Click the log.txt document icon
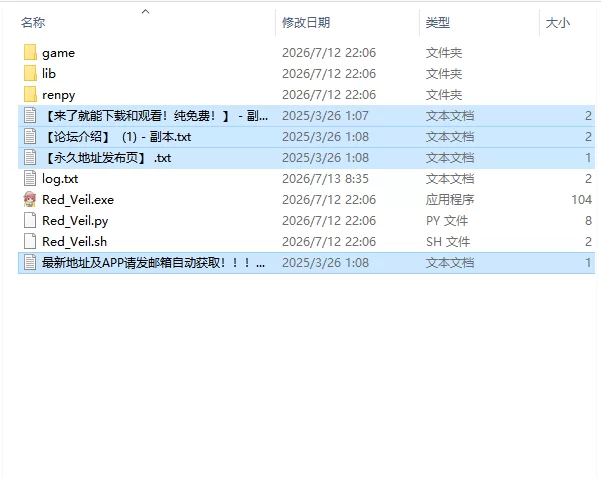The height and width of the screenshot is (478, 601). (30, 179)
